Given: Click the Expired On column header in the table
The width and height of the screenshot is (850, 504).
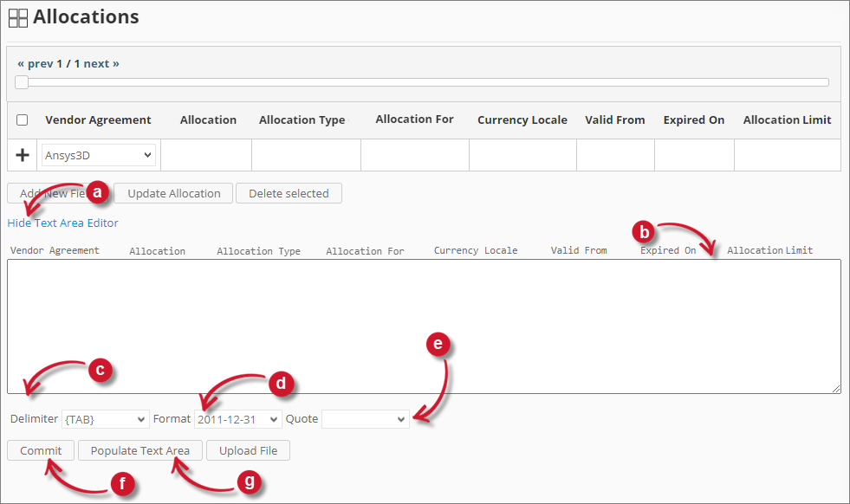Looking at the screenshot, I should point(694,120).
